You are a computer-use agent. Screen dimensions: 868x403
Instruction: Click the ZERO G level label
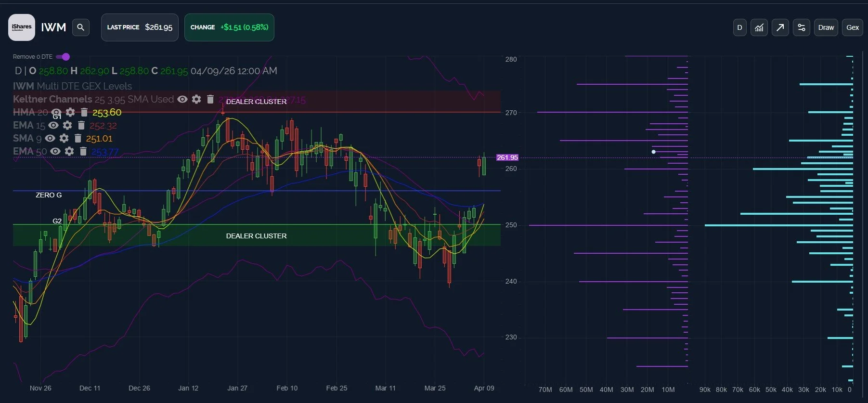click(49, 195)
